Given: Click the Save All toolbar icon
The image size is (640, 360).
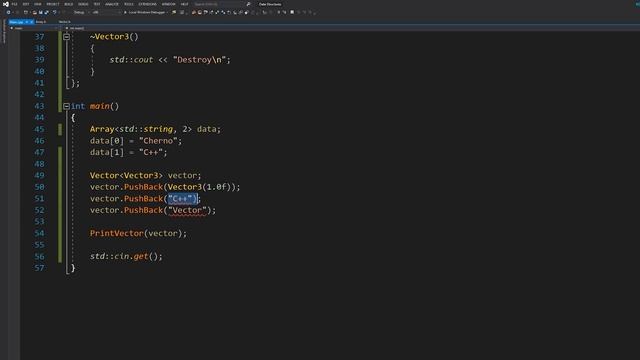Looking at the screenshot, I should point(47,12).
